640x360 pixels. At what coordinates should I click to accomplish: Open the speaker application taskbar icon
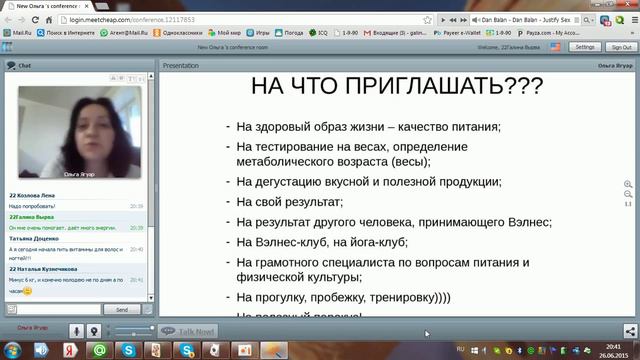[41, 350]
